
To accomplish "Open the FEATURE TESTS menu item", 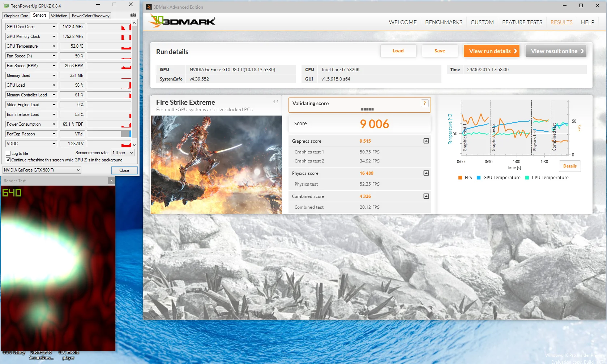I will (x=522, y=22).
